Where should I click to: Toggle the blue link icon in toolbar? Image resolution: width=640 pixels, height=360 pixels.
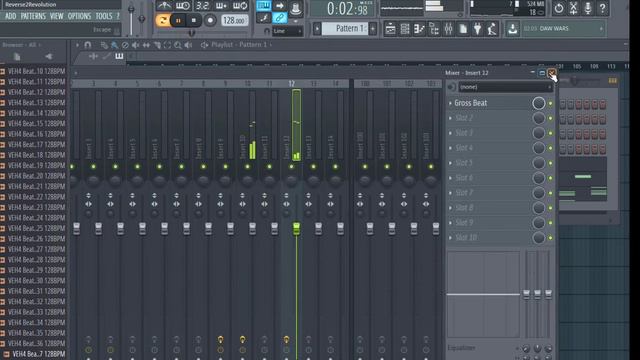[280, 18]
